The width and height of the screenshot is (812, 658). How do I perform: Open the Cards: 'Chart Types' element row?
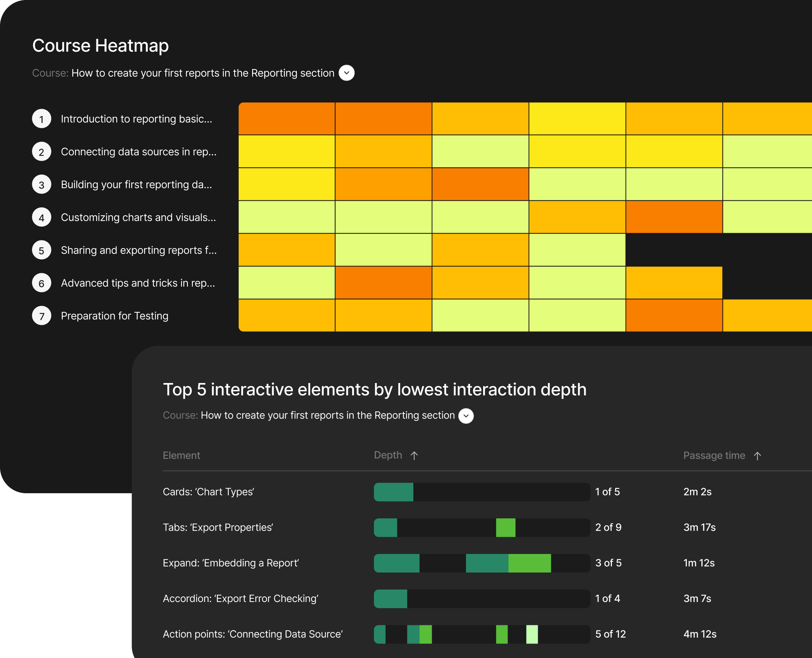(x=208, y=492)
